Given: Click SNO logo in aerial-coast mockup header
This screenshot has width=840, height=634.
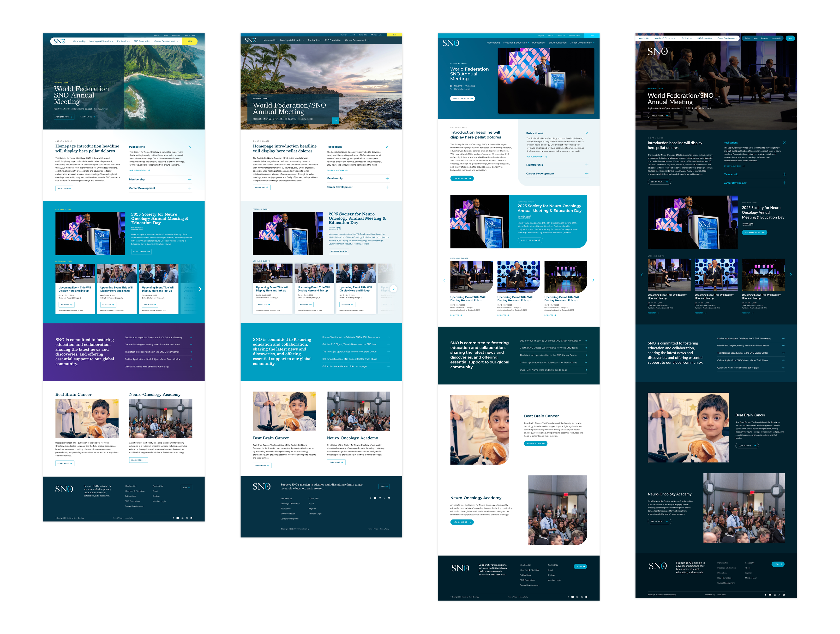Looking at the screenshot, I should point(60,41).
